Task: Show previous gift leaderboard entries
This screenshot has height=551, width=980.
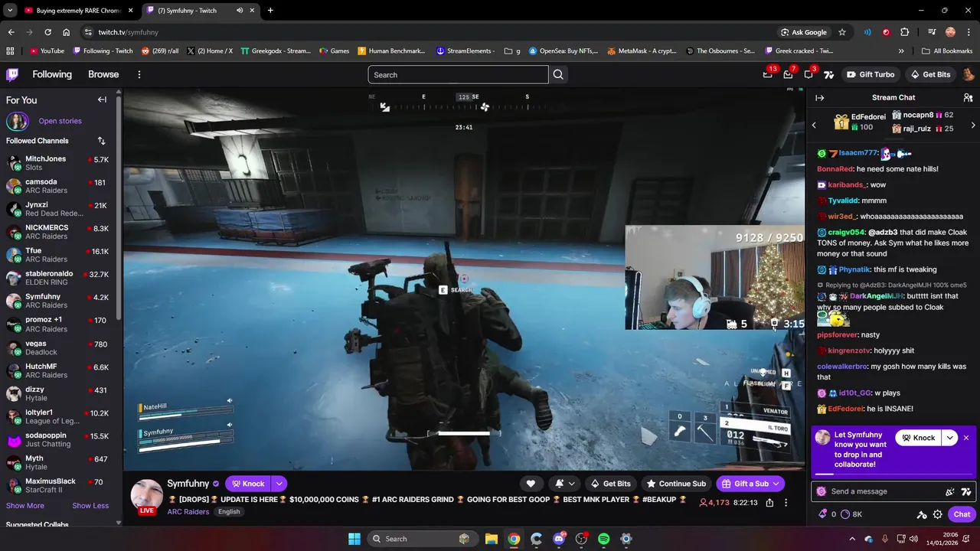Action: [x=815, y=125]
